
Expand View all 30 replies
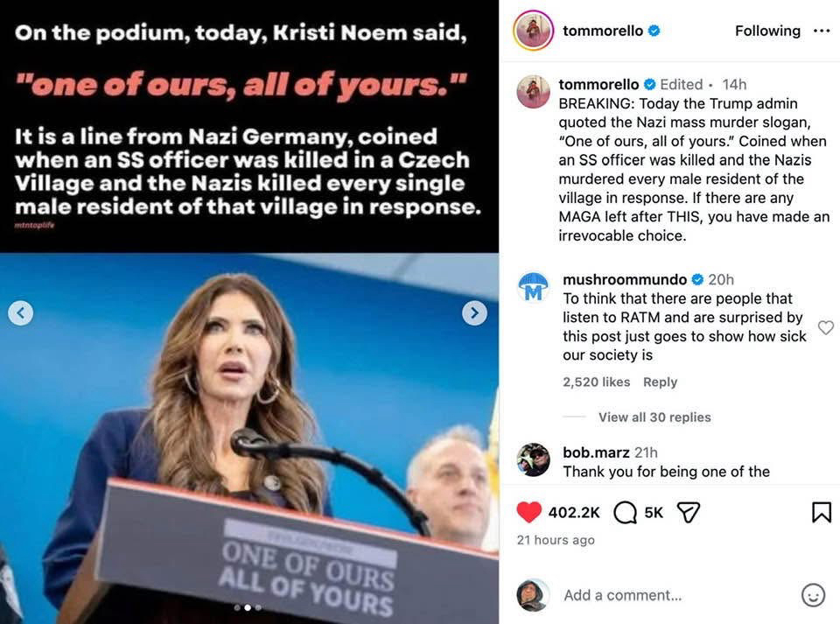point(654,417)
